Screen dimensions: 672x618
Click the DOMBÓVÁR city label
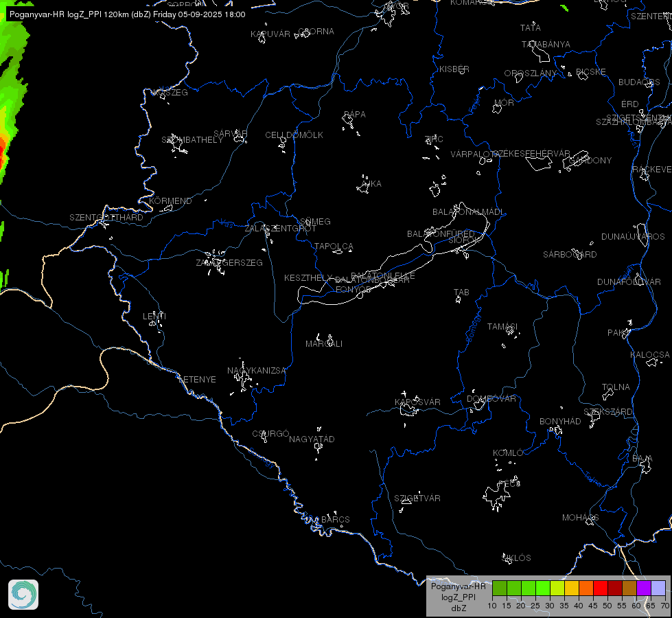pos(491,399)
